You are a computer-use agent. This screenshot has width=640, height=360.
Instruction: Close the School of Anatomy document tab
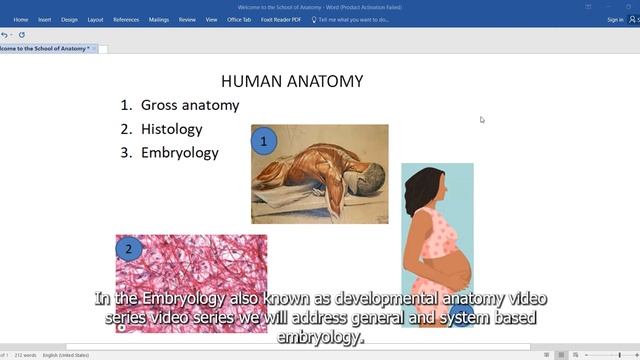(94, 49)
